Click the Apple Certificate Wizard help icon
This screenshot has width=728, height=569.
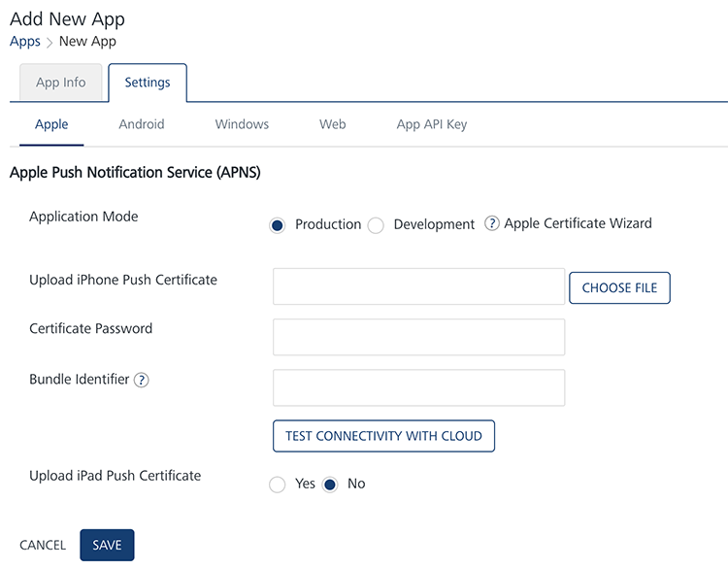pos(492,223)
